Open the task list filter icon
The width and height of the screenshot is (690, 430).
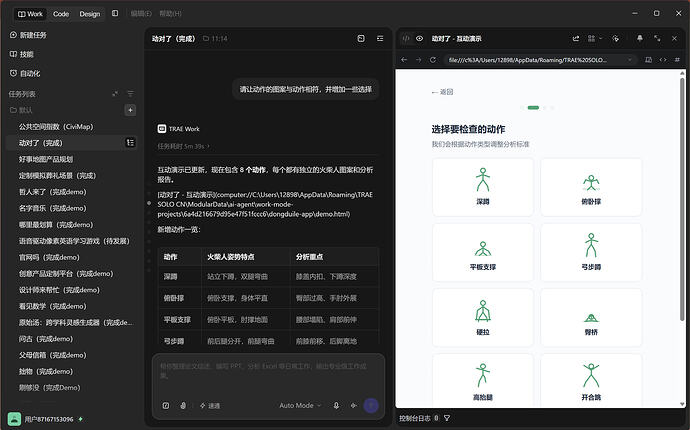pos(130,94)
